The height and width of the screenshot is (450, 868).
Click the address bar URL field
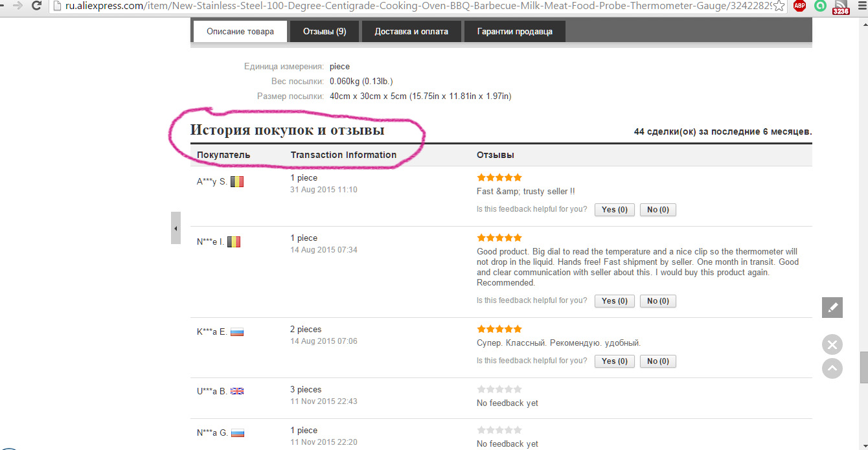click(x=415, y=6)
